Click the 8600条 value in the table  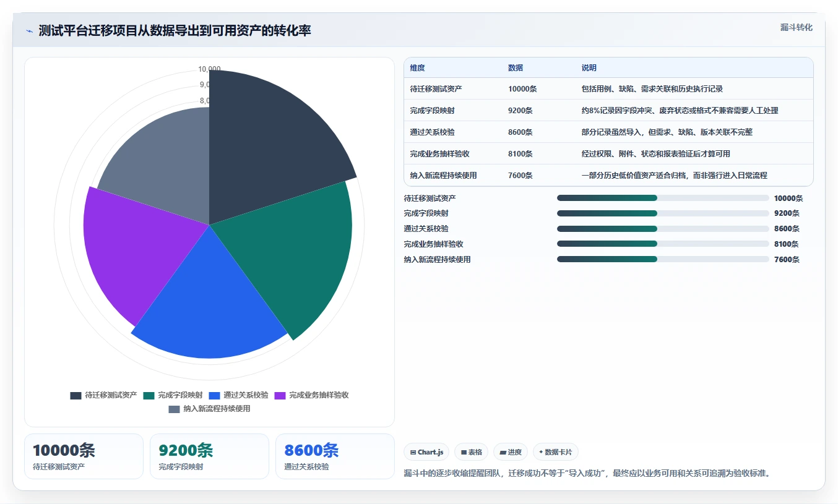[x=521, y=132]
